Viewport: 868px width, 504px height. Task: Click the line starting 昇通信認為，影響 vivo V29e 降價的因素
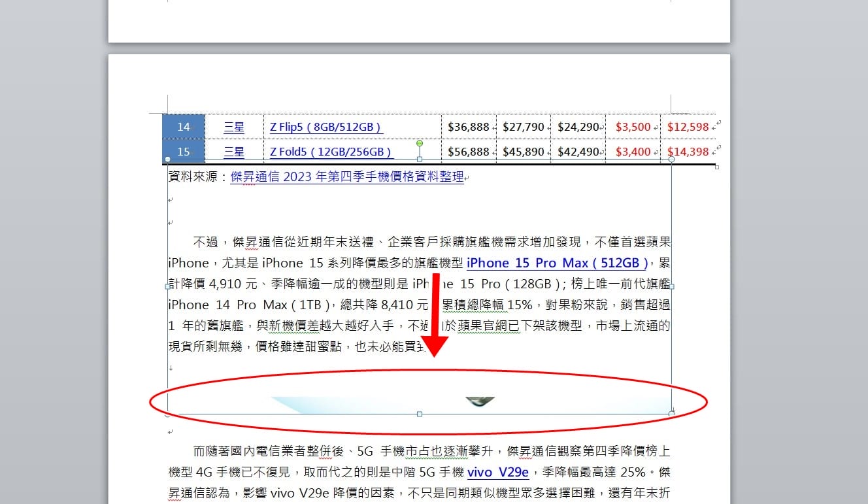(x=420, y=493)
